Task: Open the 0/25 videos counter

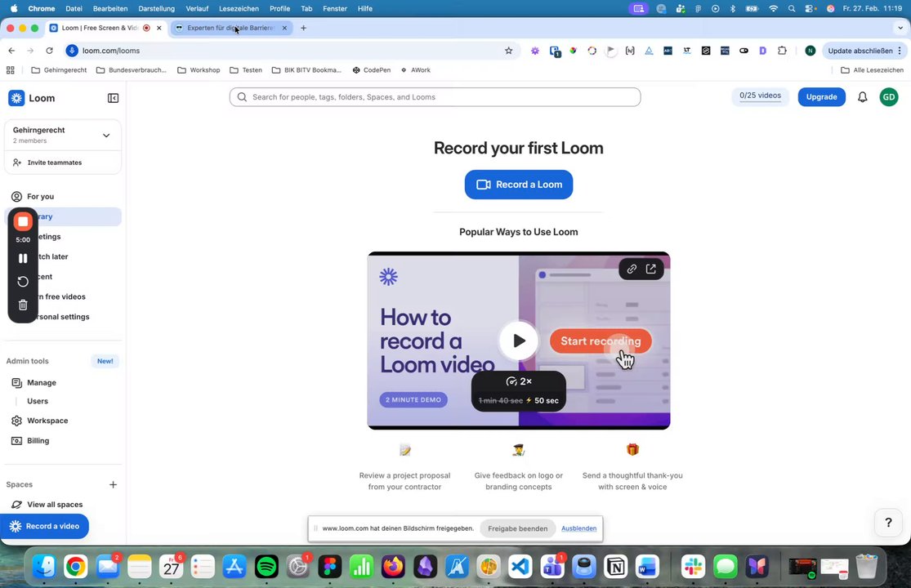Action: [760, 96]
